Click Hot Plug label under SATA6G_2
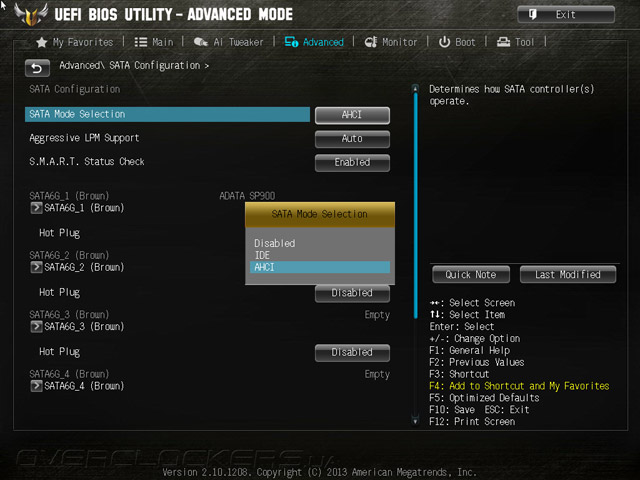The height and width of the screenshot is (480, 640). point(60,293)
